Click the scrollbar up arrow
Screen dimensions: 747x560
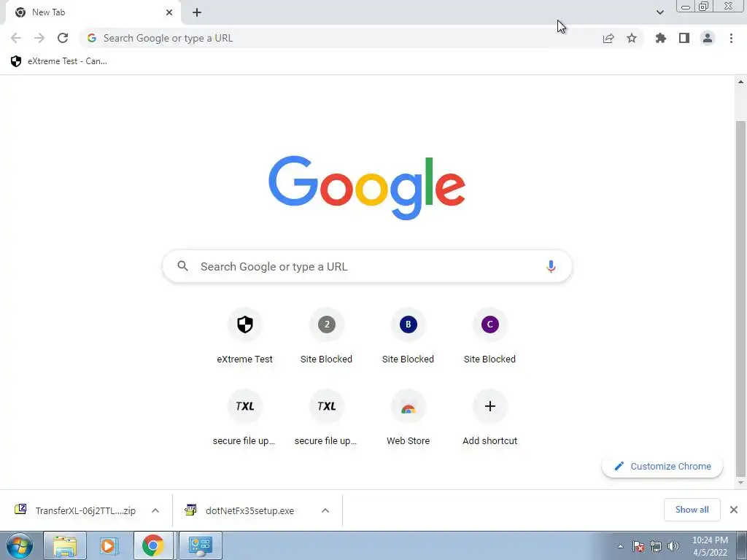(x=740, y=82)
